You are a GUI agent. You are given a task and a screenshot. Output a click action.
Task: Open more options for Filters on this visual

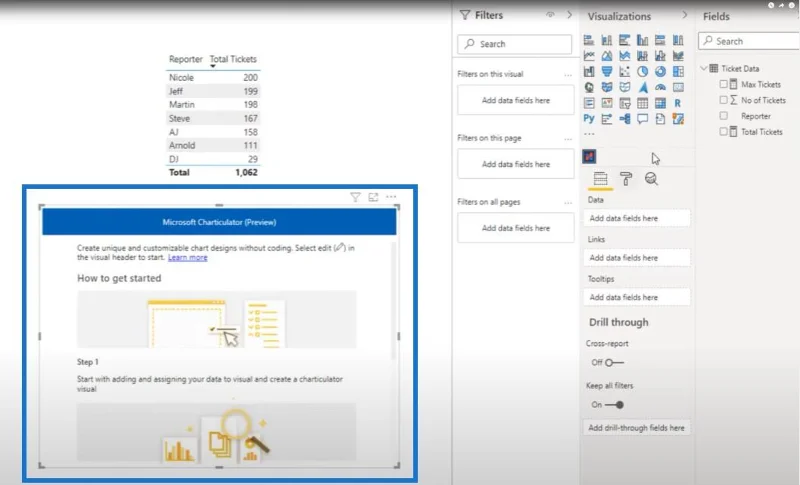click(x=568, y=75)
